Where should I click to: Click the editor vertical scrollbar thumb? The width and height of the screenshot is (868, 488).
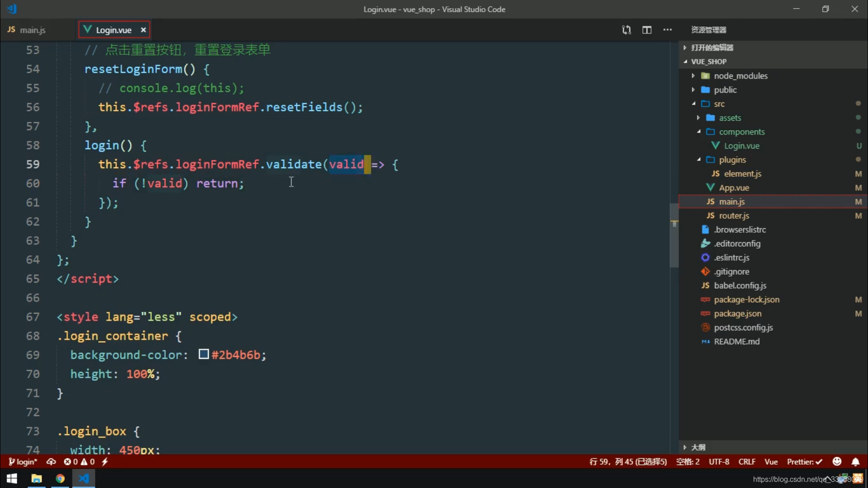[x=674, y=235]
